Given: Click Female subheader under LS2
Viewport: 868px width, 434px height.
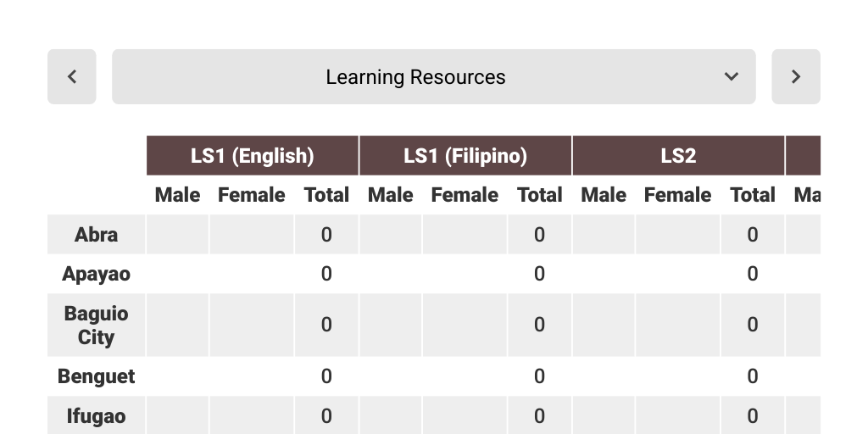Looking at the screenshot, I should pos(678,195).
